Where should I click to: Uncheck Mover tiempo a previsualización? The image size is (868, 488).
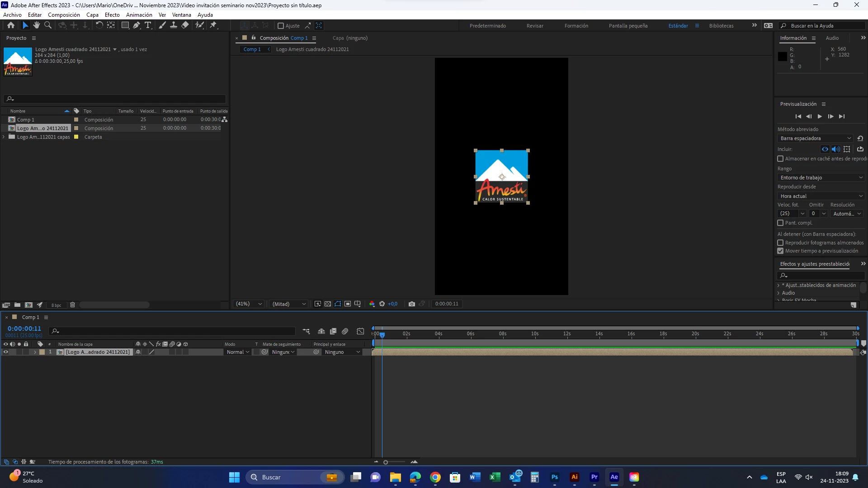tap(780, 251)
